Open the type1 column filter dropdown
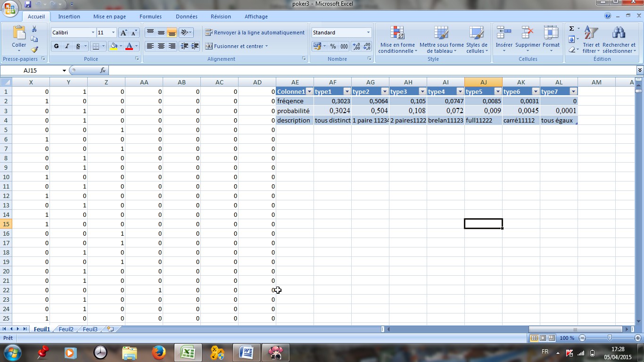 coord(347,91)
